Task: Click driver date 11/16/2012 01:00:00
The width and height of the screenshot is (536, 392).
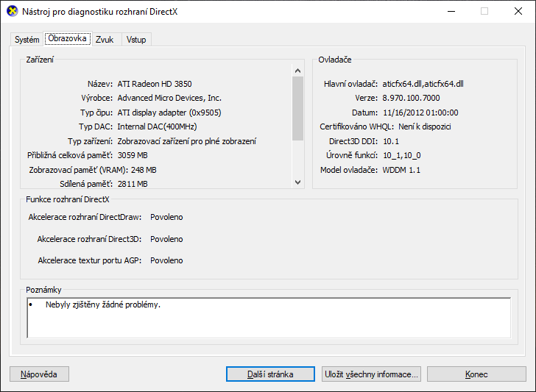Action: tap(420, 113)
